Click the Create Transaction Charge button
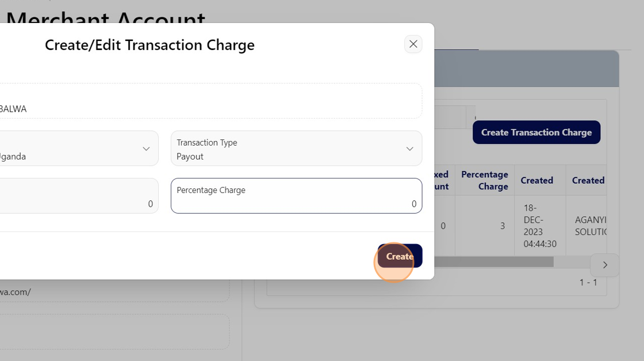644x361 pixels. tap(536, 132)
